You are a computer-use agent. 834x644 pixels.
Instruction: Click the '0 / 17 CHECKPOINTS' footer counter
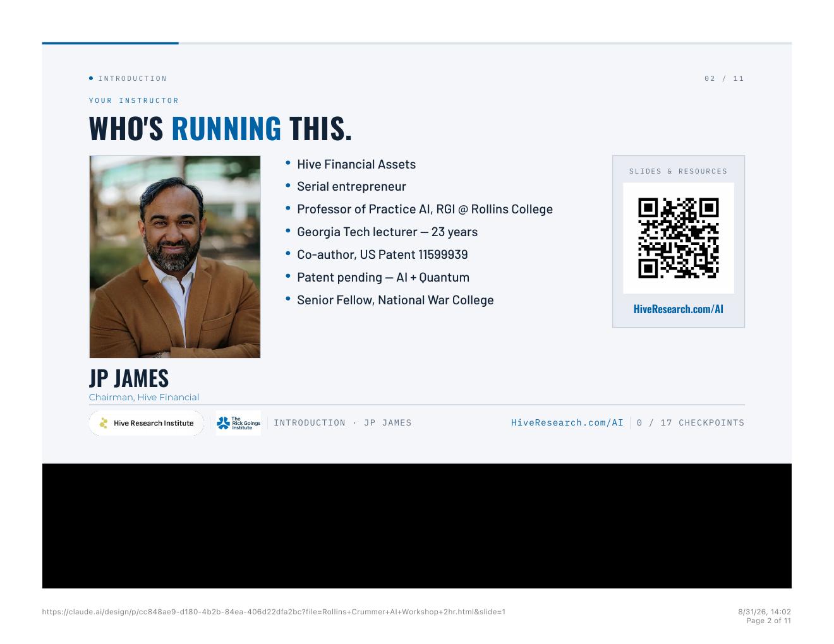click(691, 423)
